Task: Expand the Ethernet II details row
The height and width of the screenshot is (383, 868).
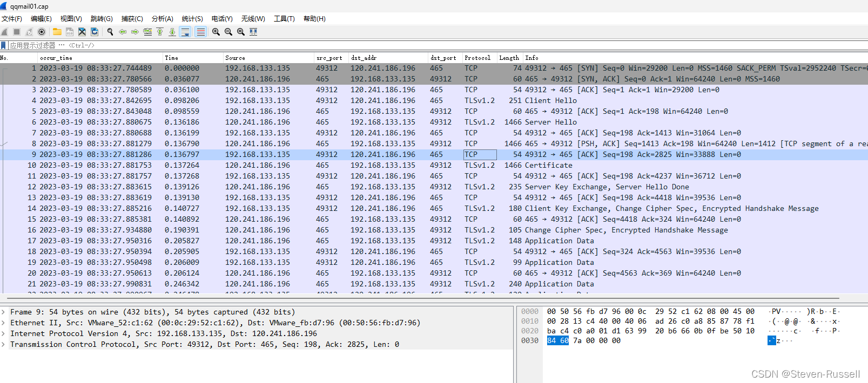Action: tap(4, 323)
